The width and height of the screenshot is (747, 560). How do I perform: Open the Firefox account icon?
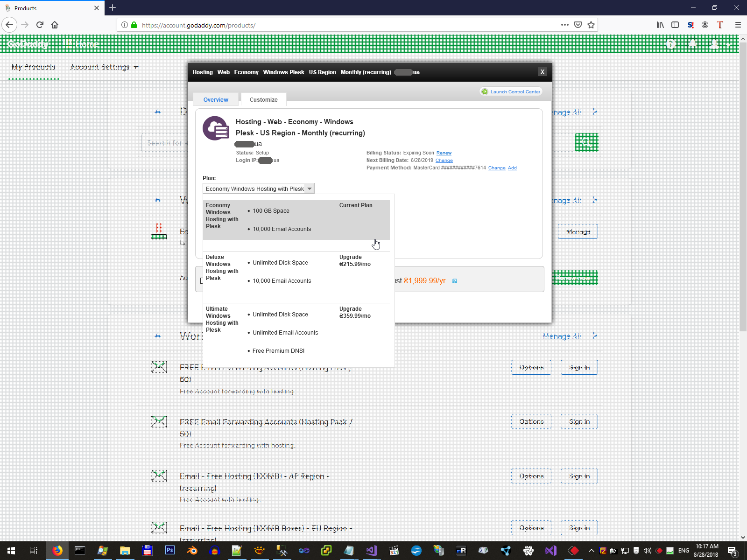tap(705, 25)
